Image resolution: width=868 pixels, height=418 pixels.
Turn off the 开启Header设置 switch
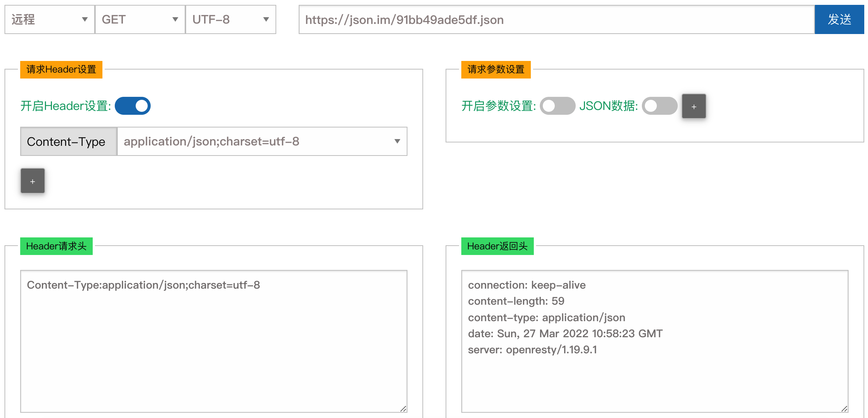[133, 106]
